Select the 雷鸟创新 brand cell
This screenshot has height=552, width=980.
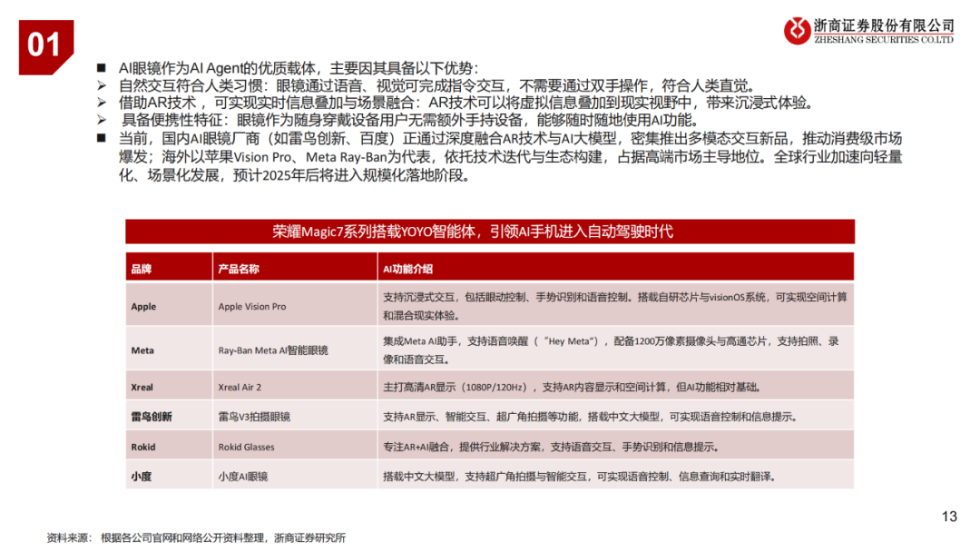click(x=169, y=416)
